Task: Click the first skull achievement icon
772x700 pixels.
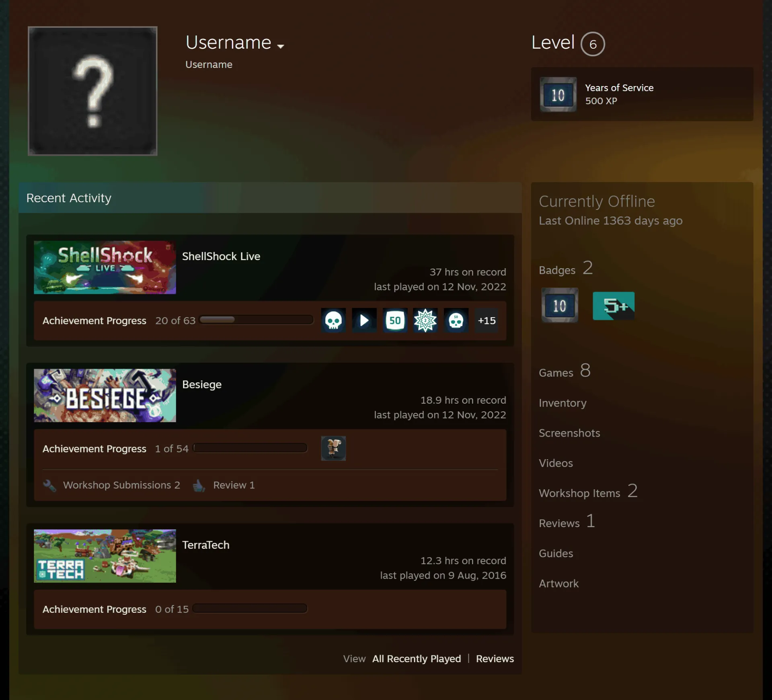Action: [x=333, y=320]
